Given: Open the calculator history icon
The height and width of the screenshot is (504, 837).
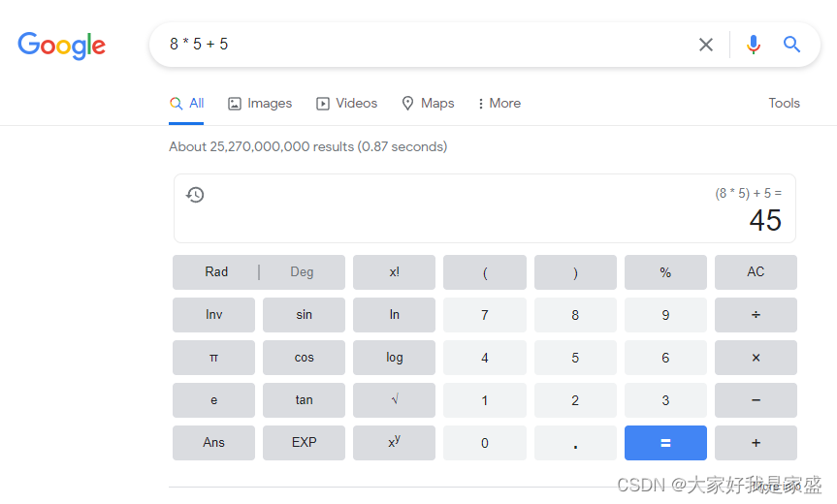Looking at the screenshot, I should pos(195,195).
